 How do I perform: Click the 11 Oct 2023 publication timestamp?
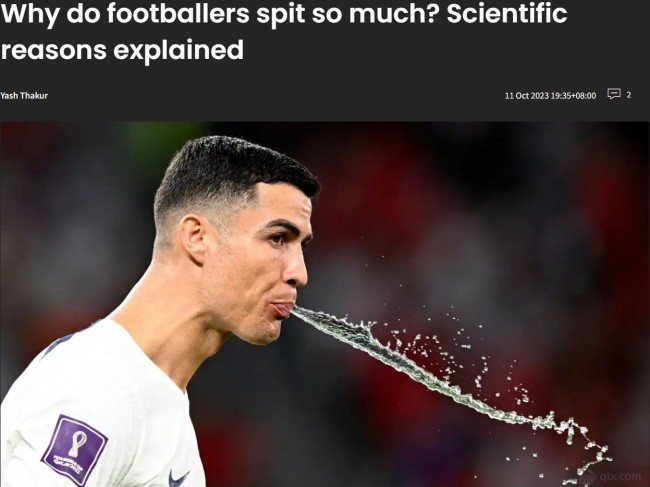point(550,96)
